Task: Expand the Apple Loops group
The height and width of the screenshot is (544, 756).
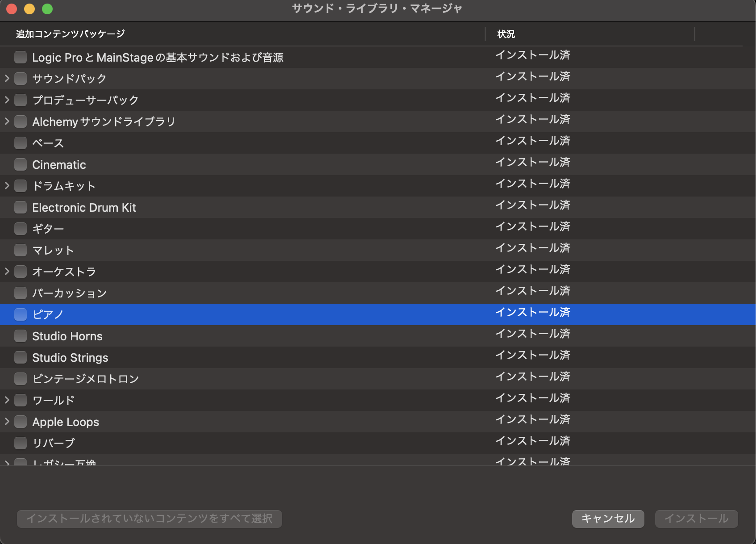Action: tap(7, 422)
